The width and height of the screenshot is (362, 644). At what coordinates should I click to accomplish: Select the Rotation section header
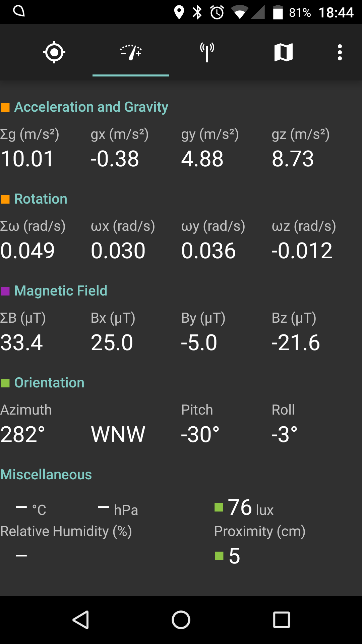(41, 199)
